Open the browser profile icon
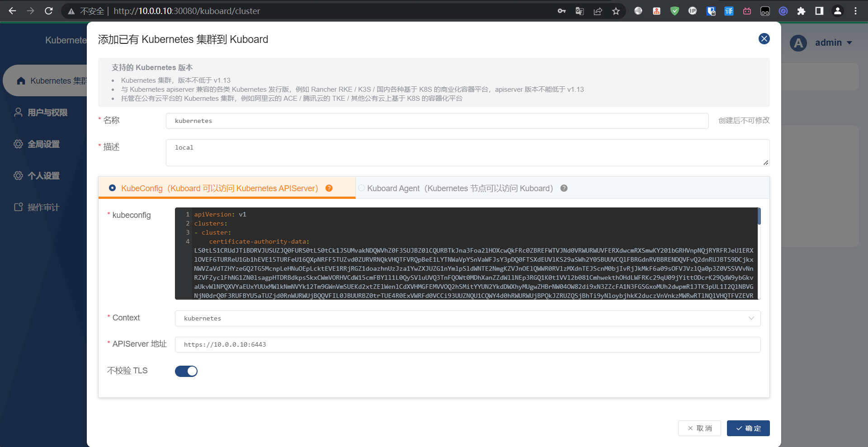This screenshot has height=447, width=868. tap(837, 11)
